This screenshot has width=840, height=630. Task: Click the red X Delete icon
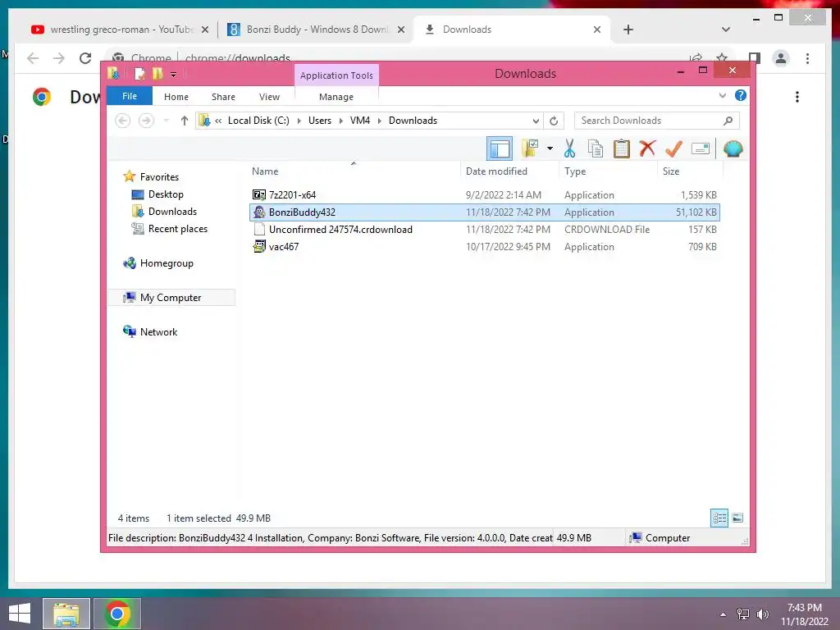[647, 148]
